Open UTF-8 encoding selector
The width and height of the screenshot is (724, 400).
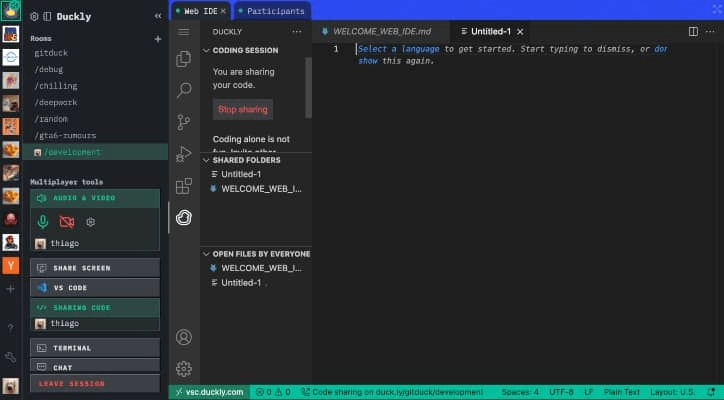(561, 392)
